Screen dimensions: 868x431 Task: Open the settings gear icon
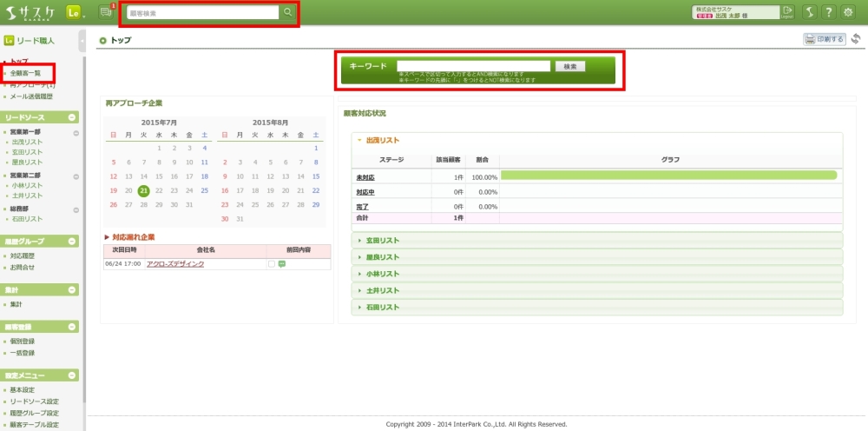[x=848, y=12]
